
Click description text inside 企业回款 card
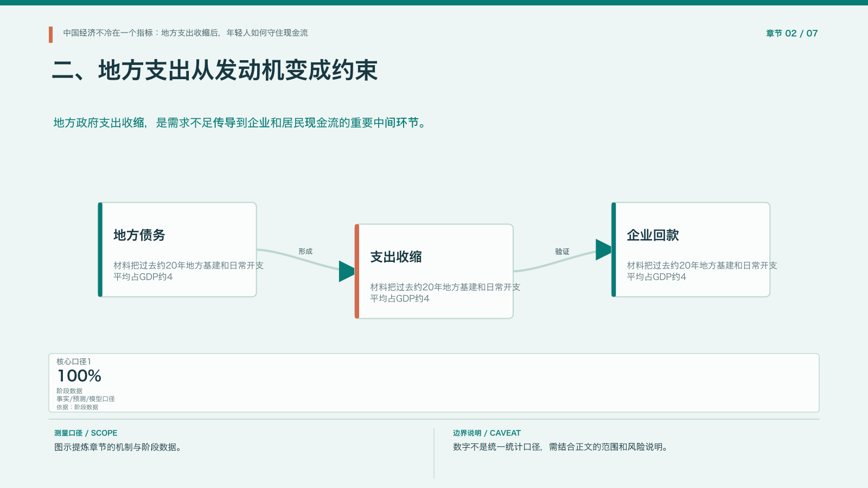[702, 271]
